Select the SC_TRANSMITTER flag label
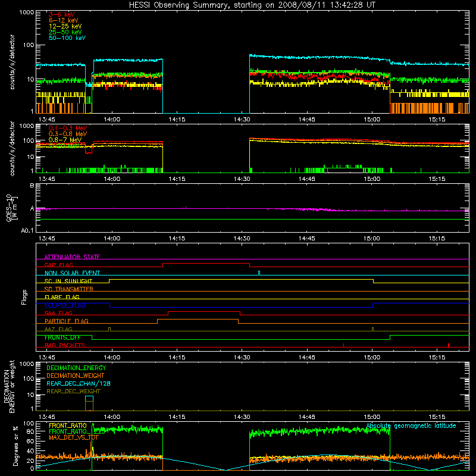The width and height of the screenshot is (476, 476). 69,289
